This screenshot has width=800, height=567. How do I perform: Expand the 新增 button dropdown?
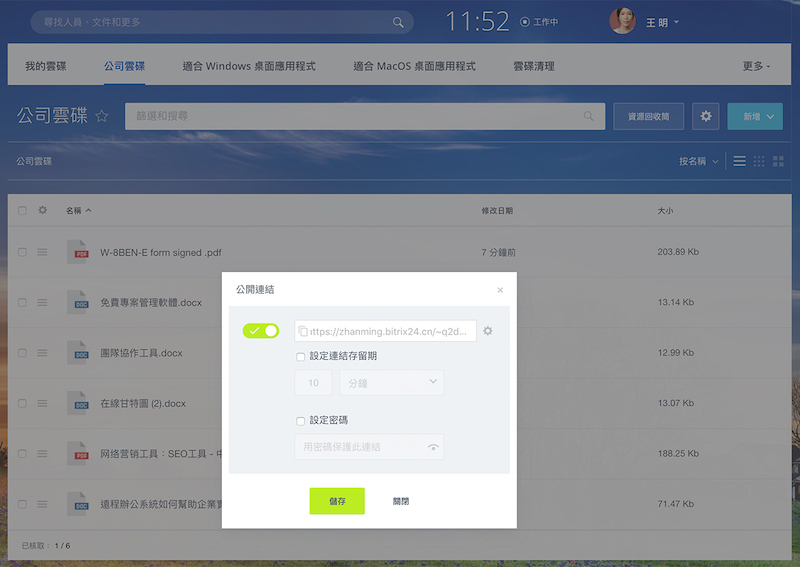pyautogui.click(x=770, y=116)
